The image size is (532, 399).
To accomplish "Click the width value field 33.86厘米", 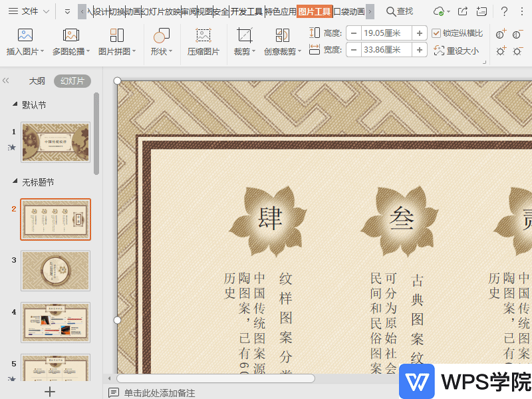I will click(x=386, y=50).
